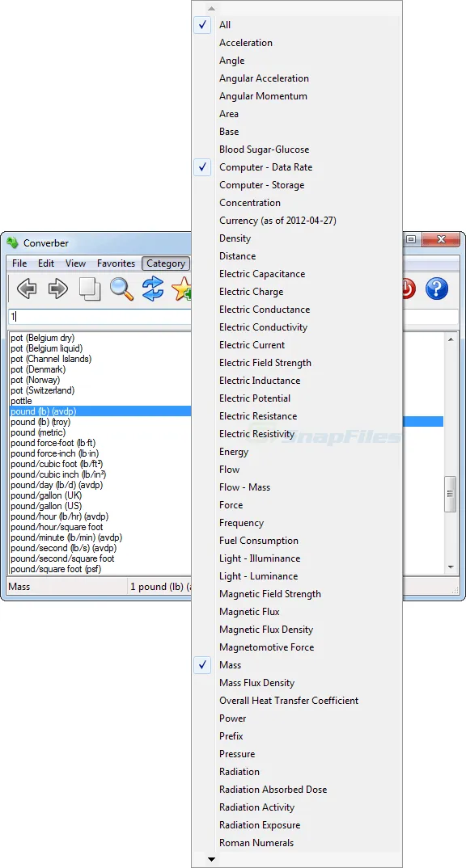Select Electric Current category
466x868 pixels.
pos(297,345)
